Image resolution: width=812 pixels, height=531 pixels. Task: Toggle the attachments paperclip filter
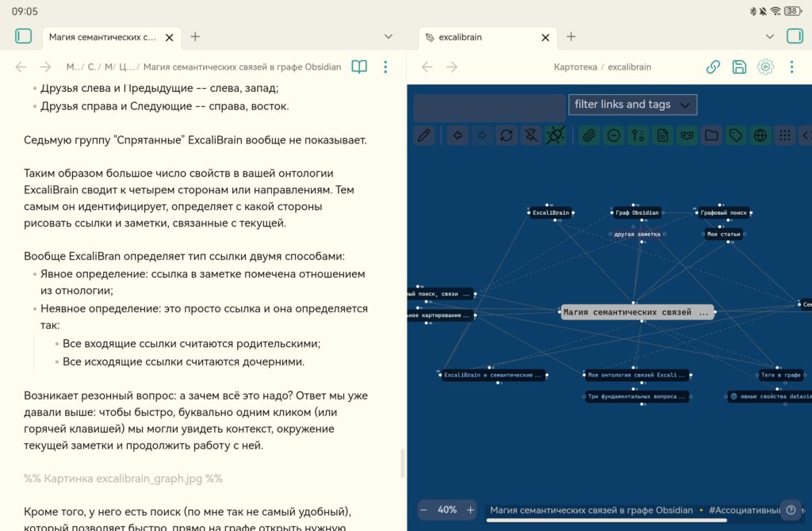[x=588, y=136]
